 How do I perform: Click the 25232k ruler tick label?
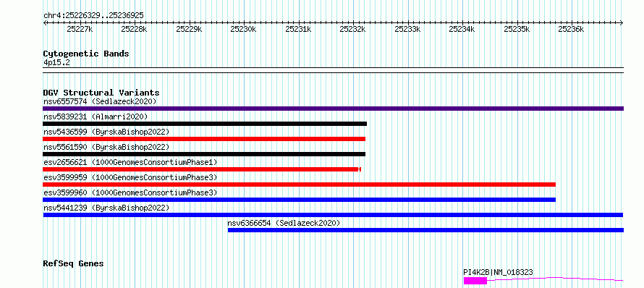353,29
